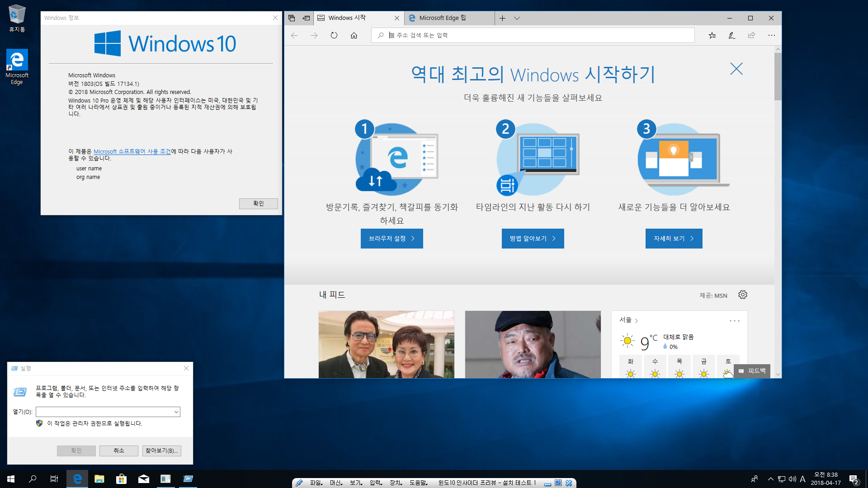Open File Explorer from taskbar
The image size is (868, 488).
(99, 479)
